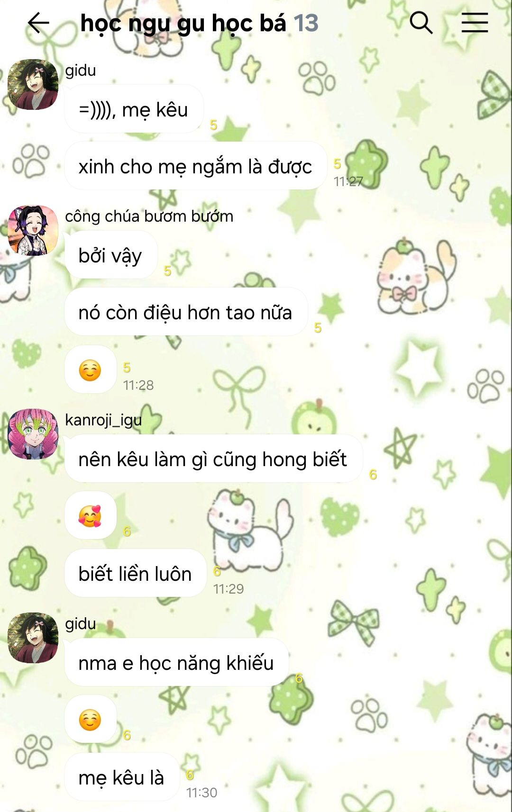Tap the hearts-face emoji message
The image size is (512, 812).
click(x=90, y=516)
